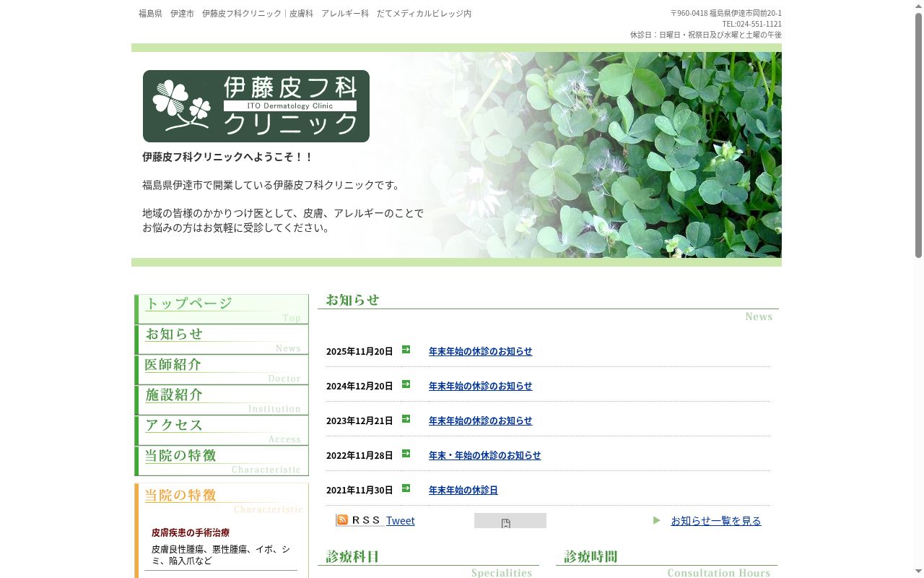Click the 休診日 closed-days notice text
The width and height of the screenshot is (924, 578).
click(x=706, y=35)
